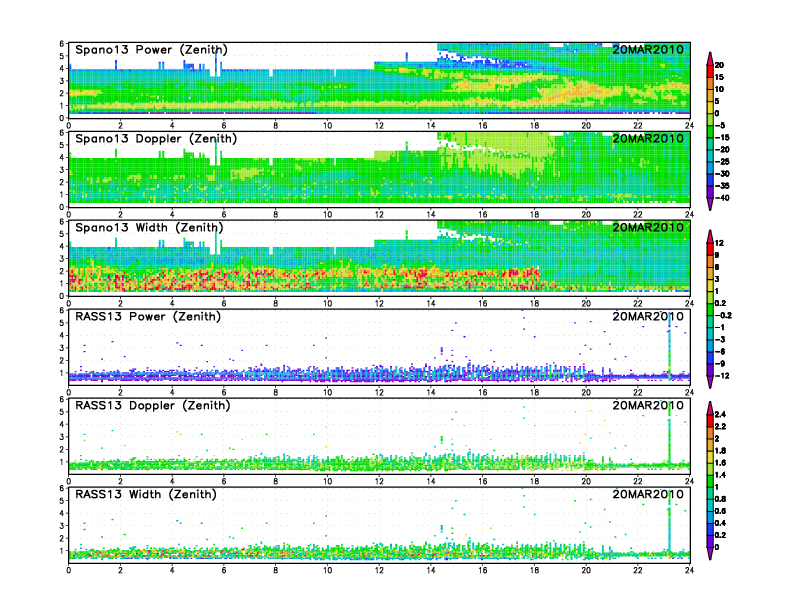Click the 20MAR2010 date in RASS13 Doppler panel

pos(648,405)
